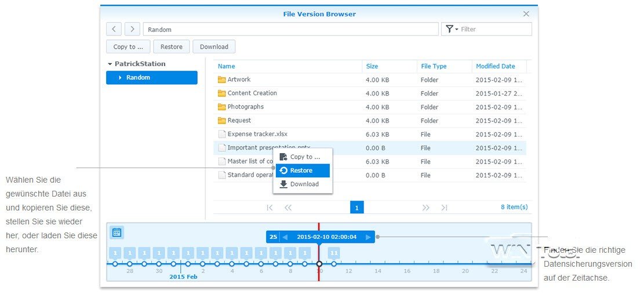Click the context menu Download icon

(x=283, y=184)
